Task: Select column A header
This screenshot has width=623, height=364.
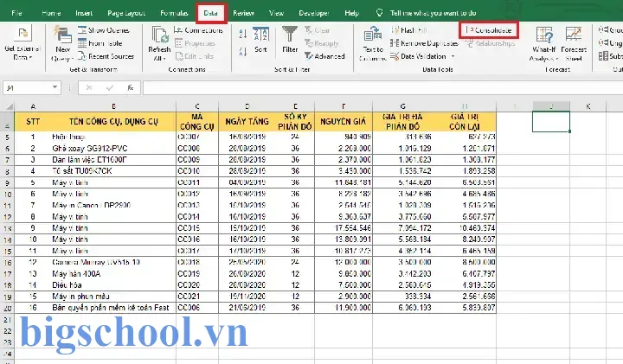Action: click(33, 106)
